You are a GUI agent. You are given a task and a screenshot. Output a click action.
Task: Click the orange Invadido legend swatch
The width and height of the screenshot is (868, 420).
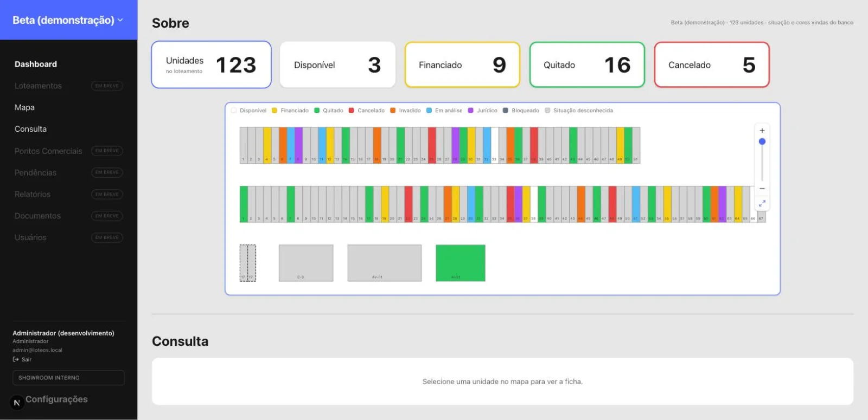tap(393, 111)
